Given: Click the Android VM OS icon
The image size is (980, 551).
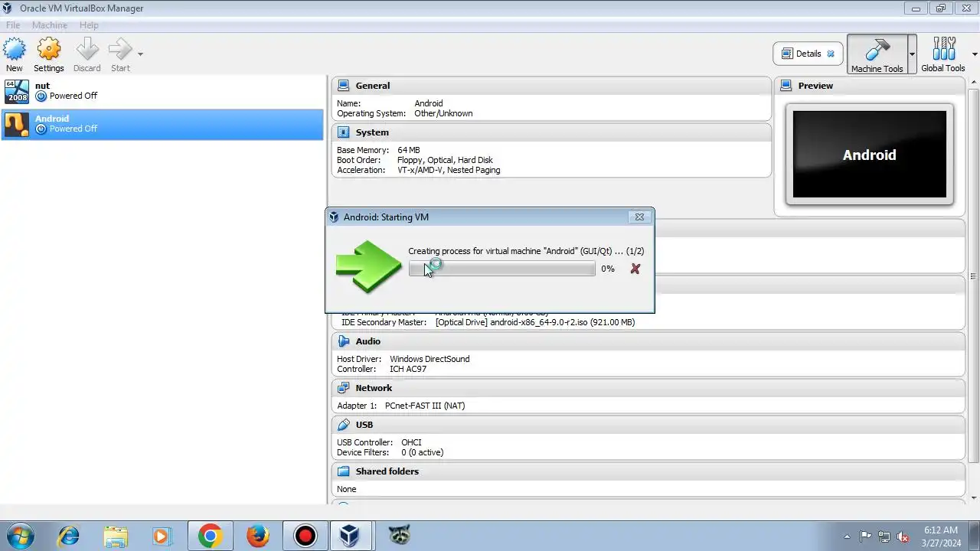Looking at the screenshot, I should [17, 124].
